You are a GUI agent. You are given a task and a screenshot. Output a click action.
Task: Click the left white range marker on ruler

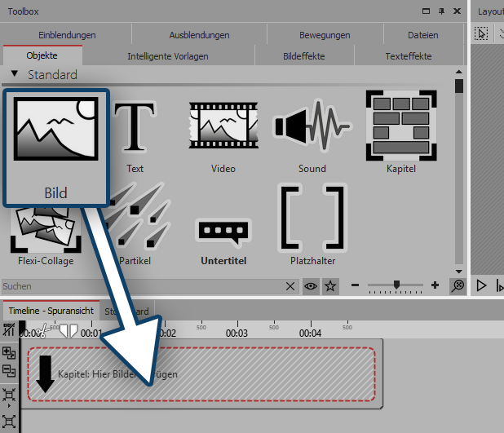point(64,330)
